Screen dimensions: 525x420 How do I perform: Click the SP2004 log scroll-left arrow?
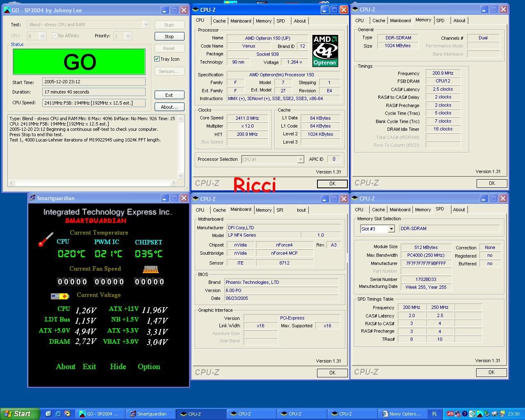pyautogui.click(x=11, y=183)
